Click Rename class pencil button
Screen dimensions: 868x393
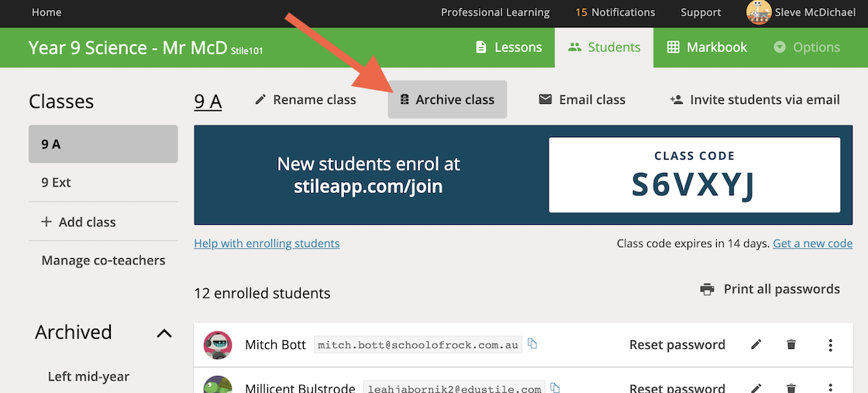[x=305, y=100]
